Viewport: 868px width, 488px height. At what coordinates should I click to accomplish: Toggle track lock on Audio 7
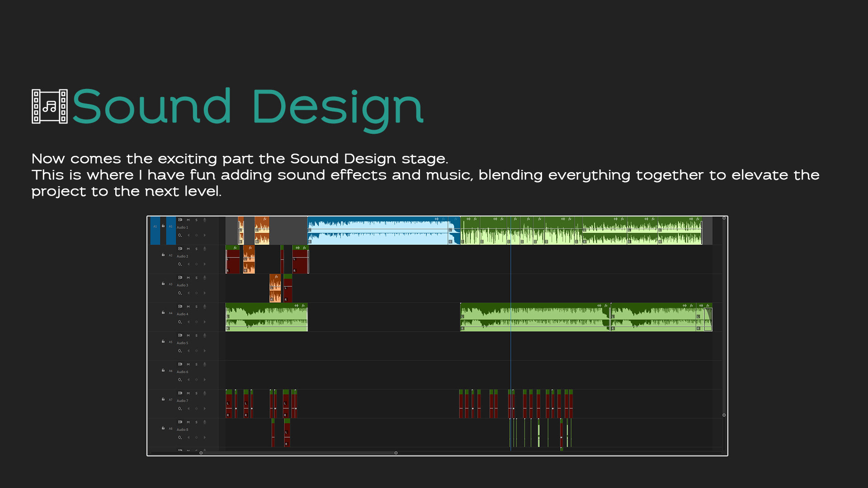click(163, 399)
